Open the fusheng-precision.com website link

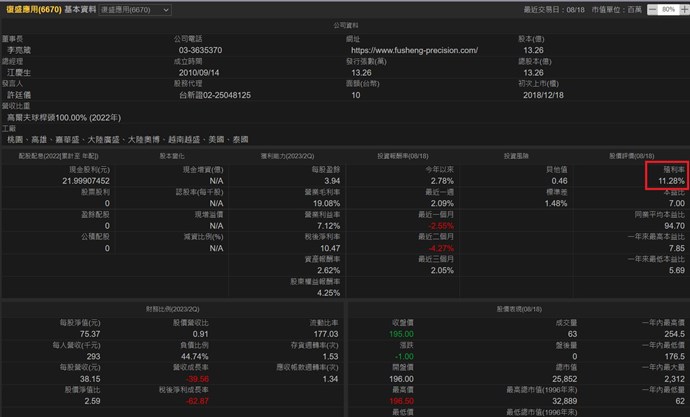tap(413, 50)
